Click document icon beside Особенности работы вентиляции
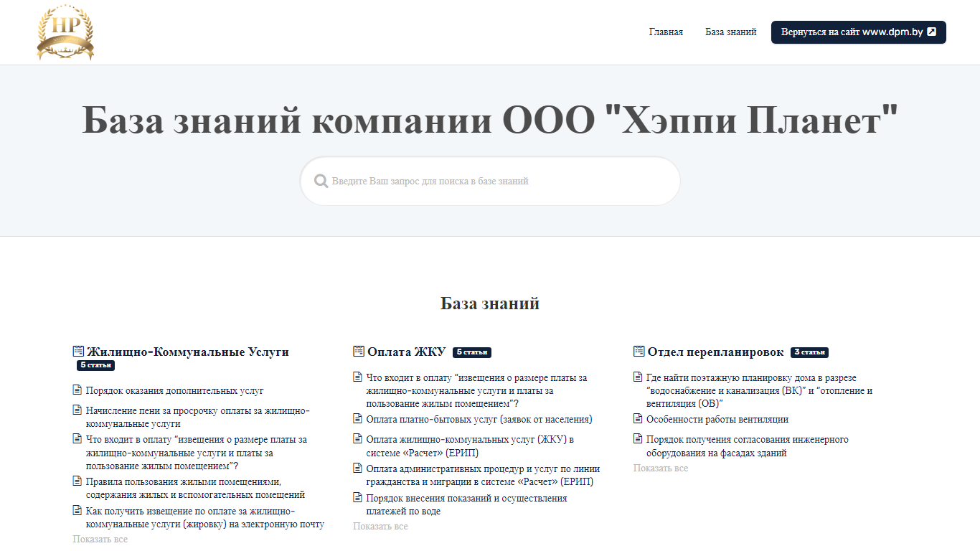The height and width of the screenshot is (551, 980). [638, 419]
